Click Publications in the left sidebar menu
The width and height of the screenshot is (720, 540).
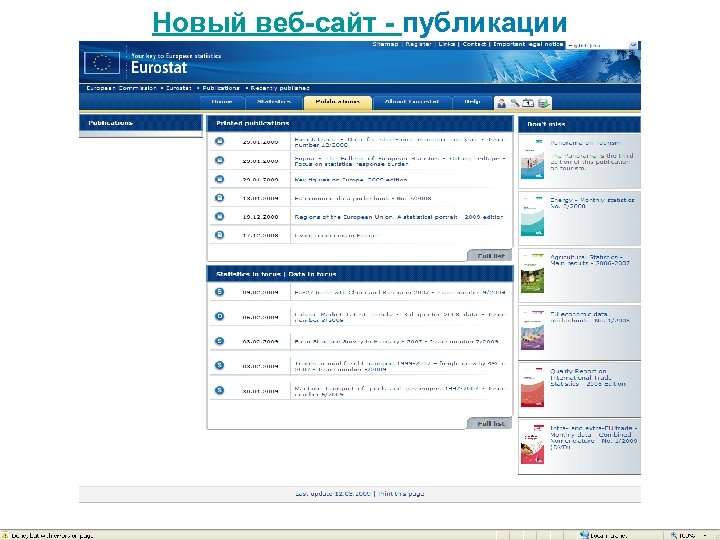[111, 123]
